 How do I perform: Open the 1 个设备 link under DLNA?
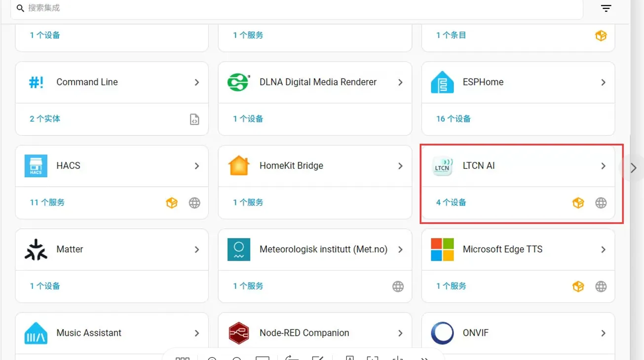pos(248,119)
